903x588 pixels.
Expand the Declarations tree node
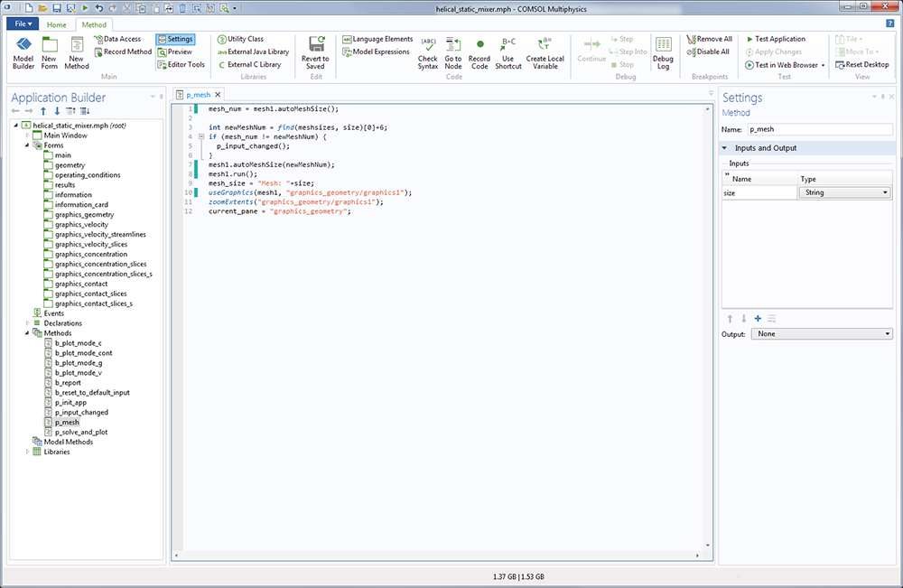click(x=26, y=323)
